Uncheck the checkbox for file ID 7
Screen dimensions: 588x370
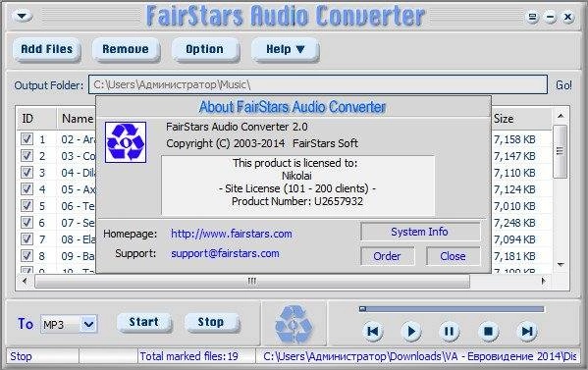click(x=27, y=239)
